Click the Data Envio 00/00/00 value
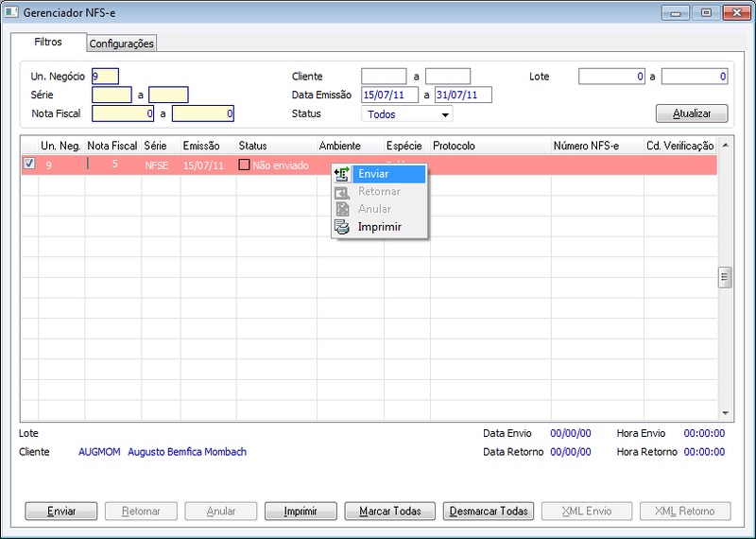756x539 pixels. coord(571,433)
